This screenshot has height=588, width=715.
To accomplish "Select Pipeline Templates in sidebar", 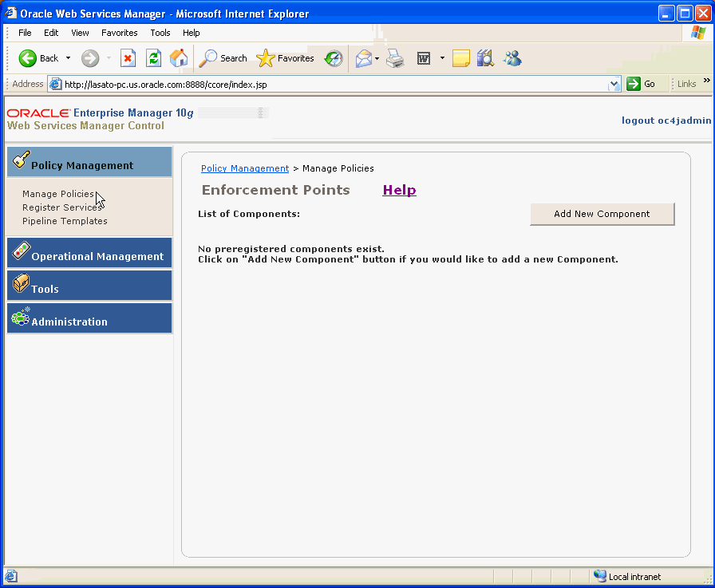I will (65, 221).
